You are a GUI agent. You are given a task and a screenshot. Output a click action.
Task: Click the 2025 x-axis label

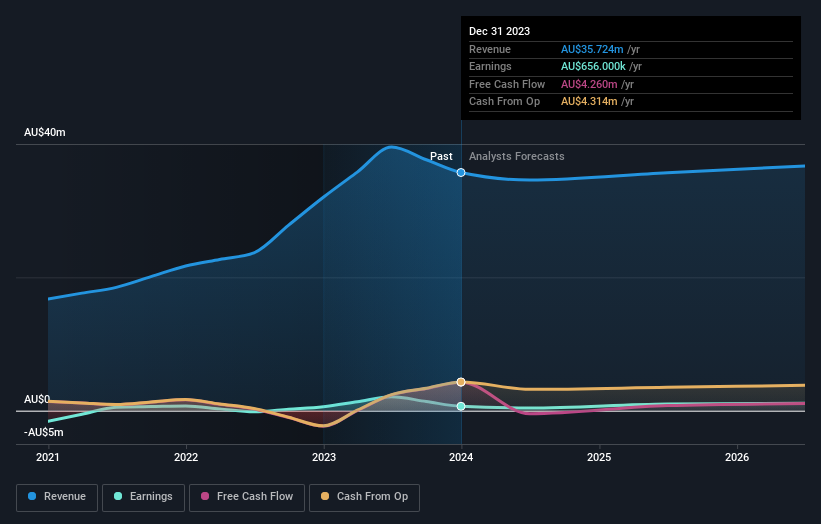point(599,457)
